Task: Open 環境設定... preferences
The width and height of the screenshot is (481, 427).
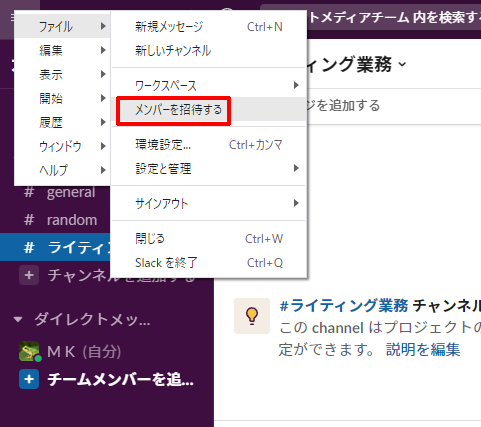Action: [x=209, y=145]
